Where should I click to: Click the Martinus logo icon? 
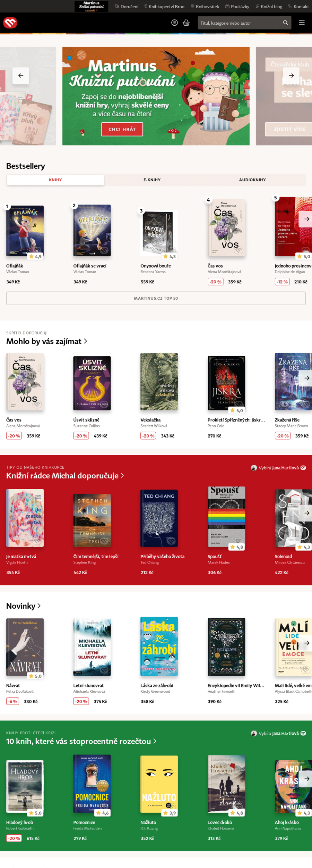pyautogui.click(x=10, y=23)
